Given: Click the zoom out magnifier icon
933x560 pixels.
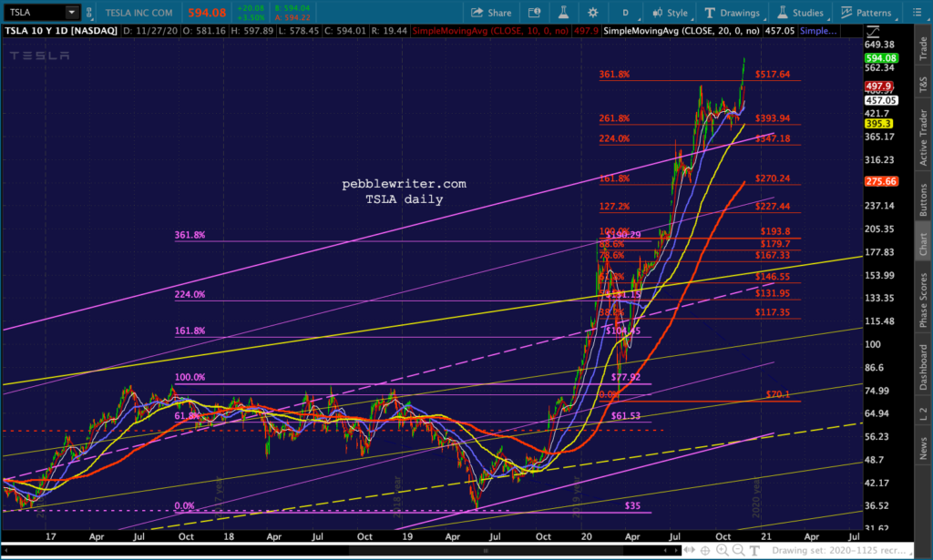Looking at the screenshot, I should tap(738, 551).
